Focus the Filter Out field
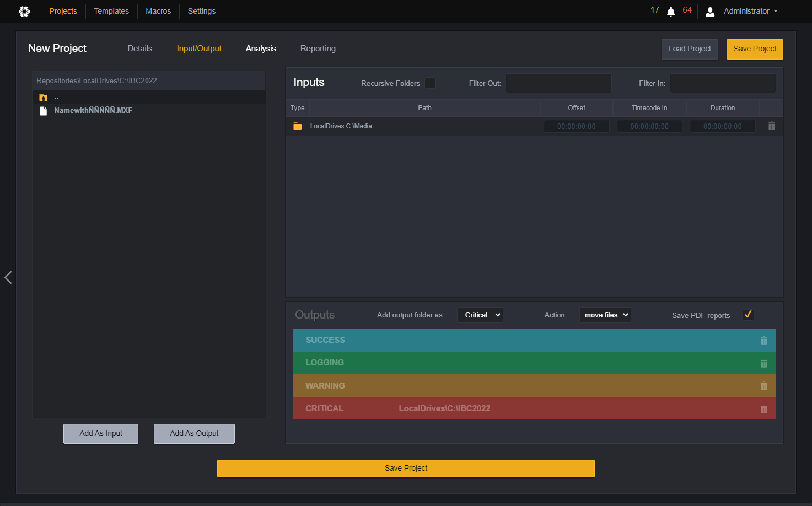 (558, 83)
